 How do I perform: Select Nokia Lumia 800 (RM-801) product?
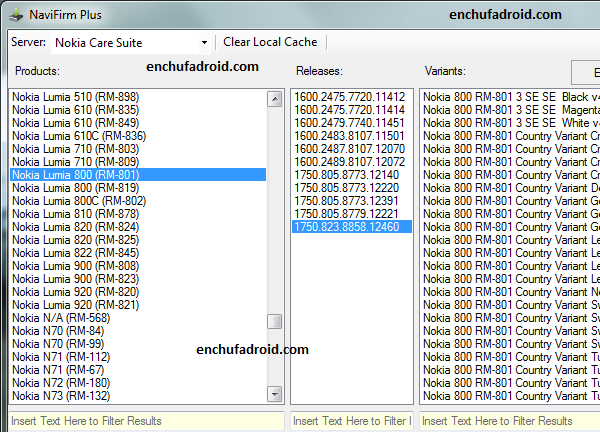click(75, 174)
